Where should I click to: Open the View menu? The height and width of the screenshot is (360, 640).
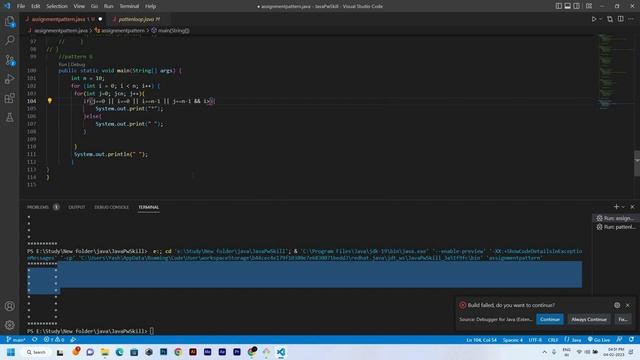(79, 6)
